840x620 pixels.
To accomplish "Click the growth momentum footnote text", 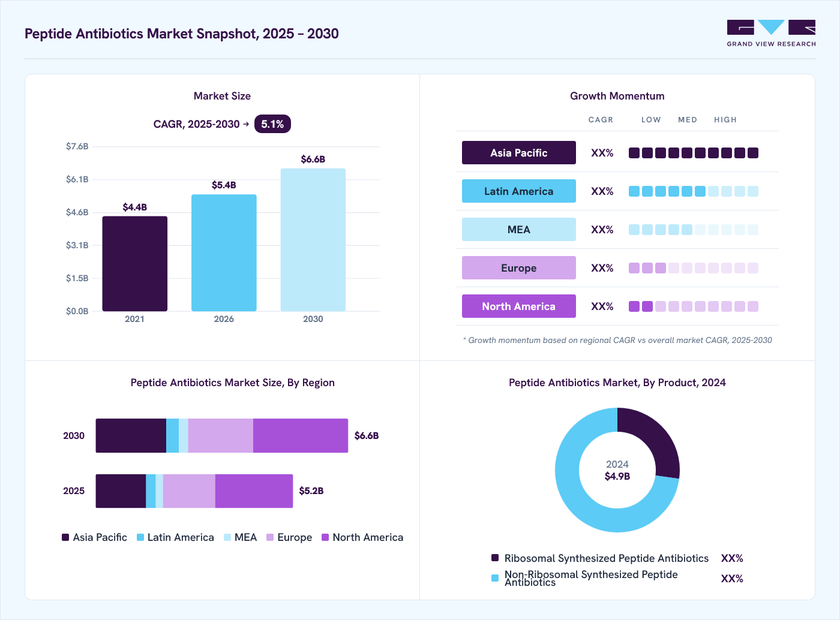I will (x=617, y=340).
